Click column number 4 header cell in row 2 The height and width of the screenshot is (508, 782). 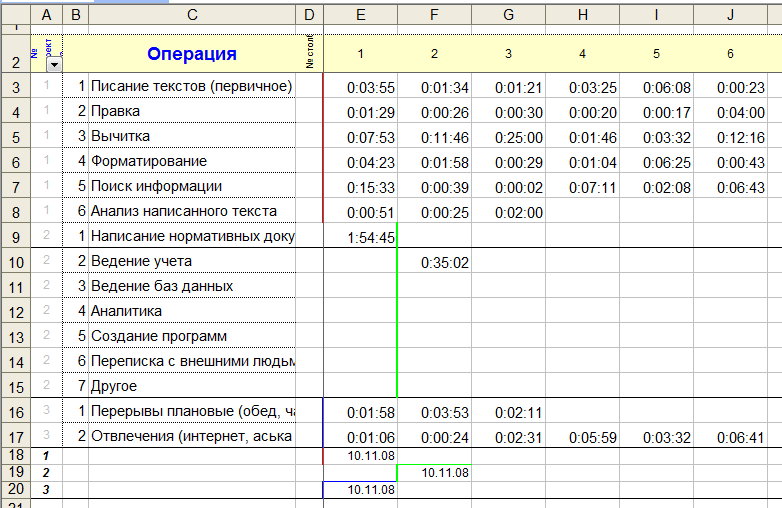click(582, 54)
